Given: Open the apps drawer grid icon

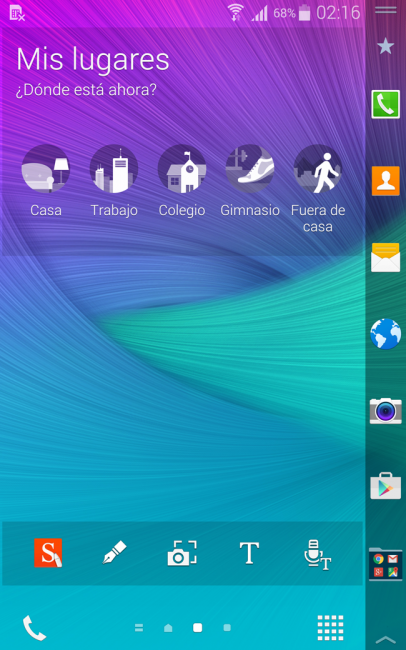Looking at the screenshot, I should click(x=330, y=628).
